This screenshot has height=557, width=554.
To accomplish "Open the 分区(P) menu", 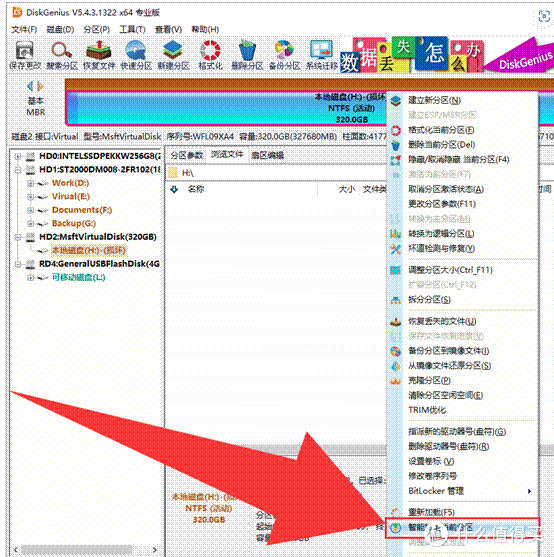I will [97, 29].
